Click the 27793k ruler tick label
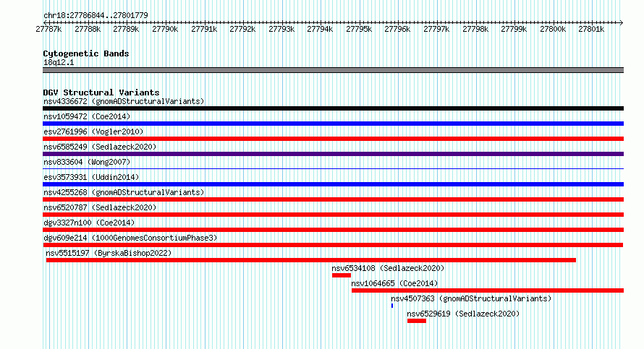 click(x=281, y=30)
